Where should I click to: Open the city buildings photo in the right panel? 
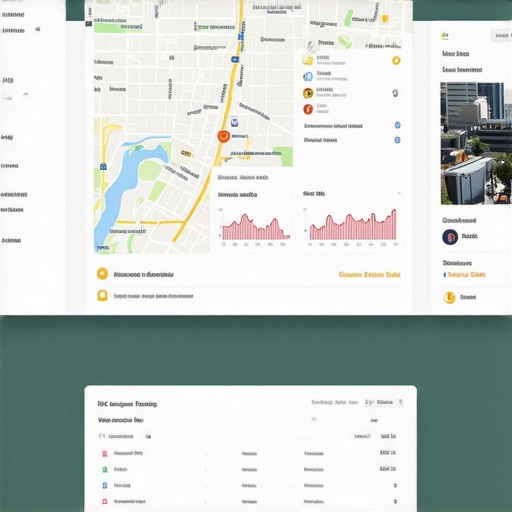[476, 143]
